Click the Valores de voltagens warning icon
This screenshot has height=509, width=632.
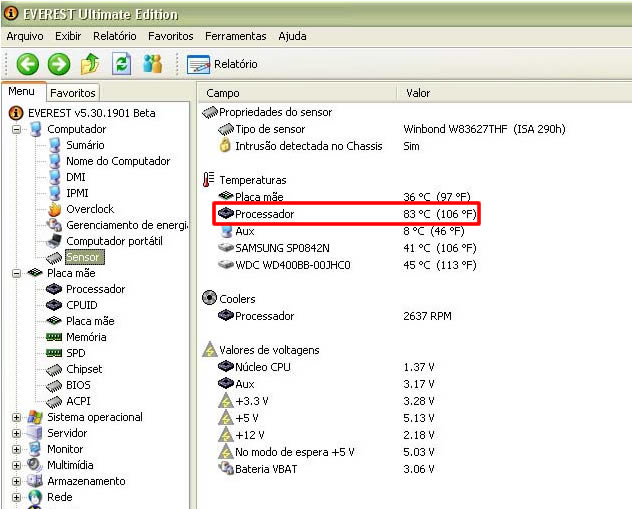[210, 349]
